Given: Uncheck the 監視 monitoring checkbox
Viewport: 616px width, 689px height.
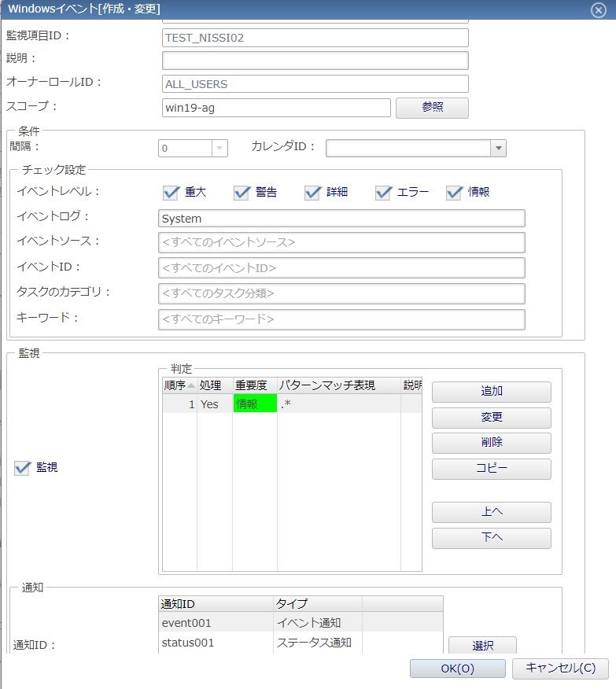Looking at the screenshot, I should click(x=22, y=468).
